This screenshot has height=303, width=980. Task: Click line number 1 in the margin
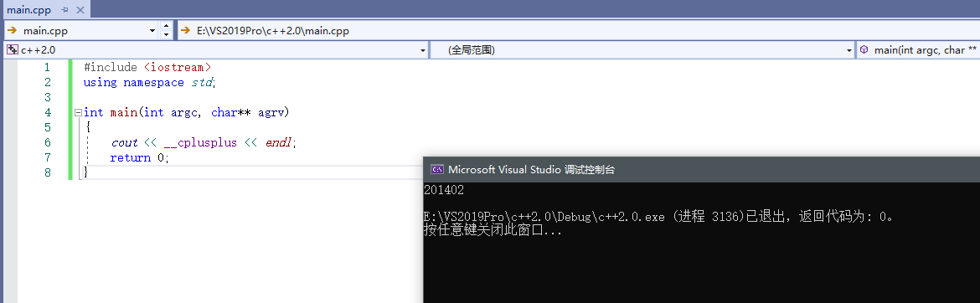pyautogui.click(x=48, y=67)
